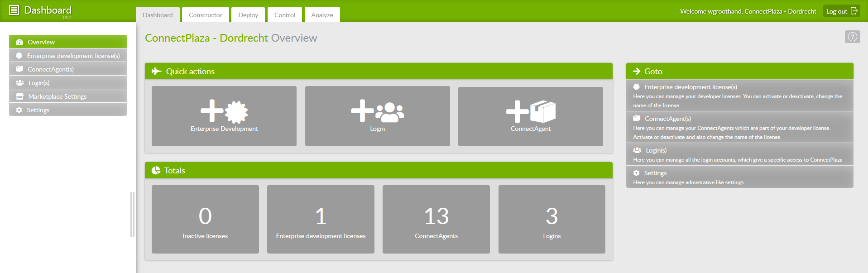The height and width of the screenshot is (273, 868).
Task: Click the Dashboard menu icon in header
Action: tap(14, 10)
